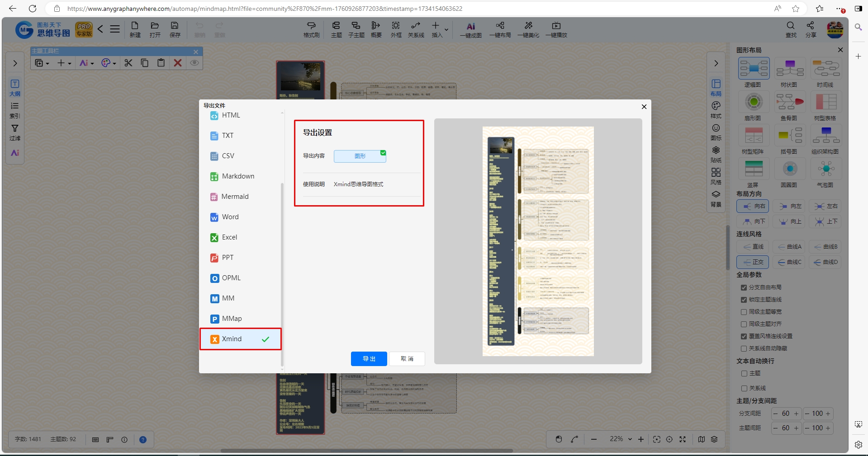
Task: Choose the 鱼骨图 fishbone layout
Action: pos(789,106)
